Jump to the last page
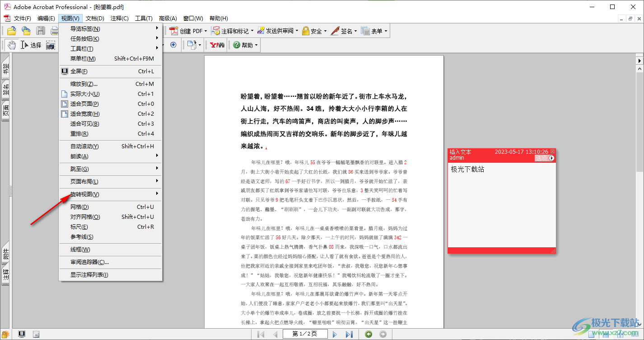The width and height of the screenshot is (644, 340). [x=349, y=334]
